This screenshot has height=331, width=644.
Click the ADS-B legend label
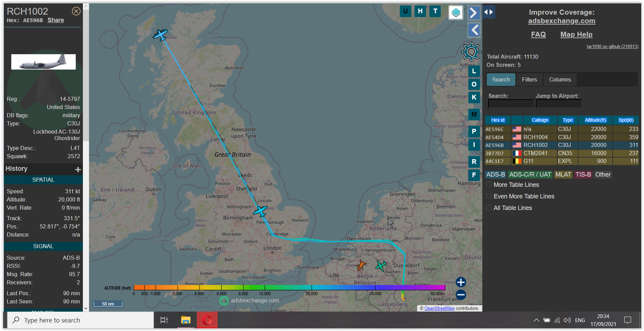coord(496,175)
